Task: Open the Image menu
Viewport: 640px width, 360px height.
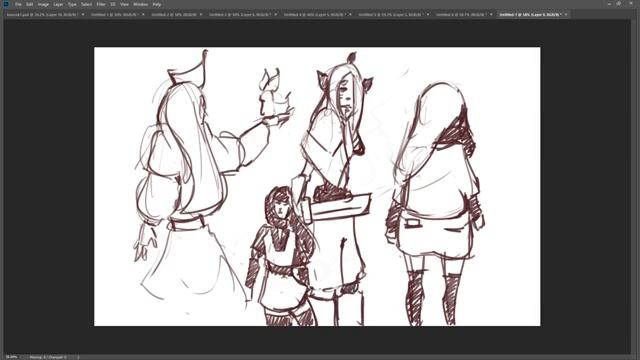Action: (43, 4)
